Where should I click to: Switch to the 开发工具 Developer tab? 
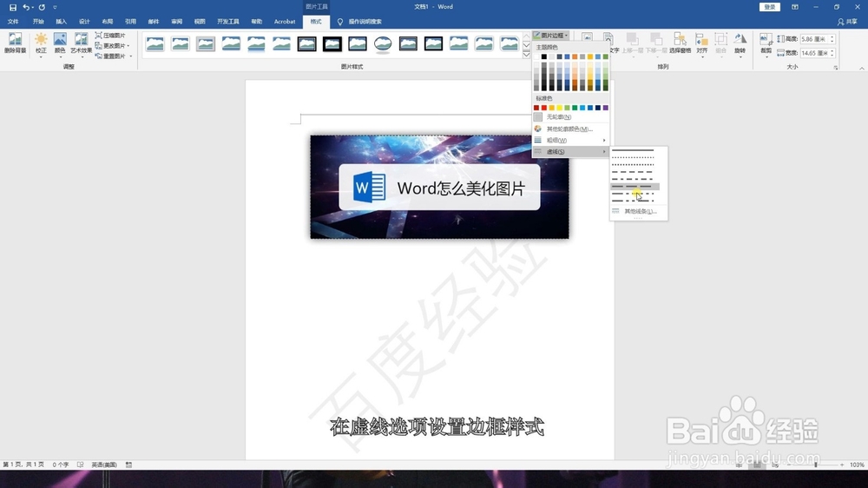click(228, 22)
